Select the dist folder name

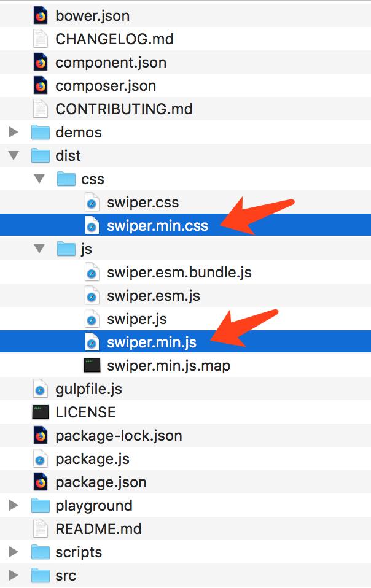tap(68, 156)
